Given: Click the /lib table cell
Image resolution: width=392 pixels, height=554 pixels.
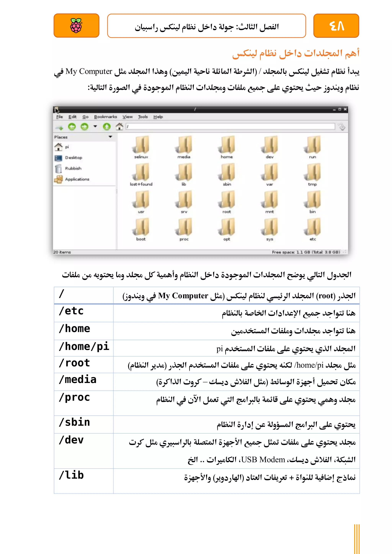Looking at the screenshot, I should pos(83,481).
